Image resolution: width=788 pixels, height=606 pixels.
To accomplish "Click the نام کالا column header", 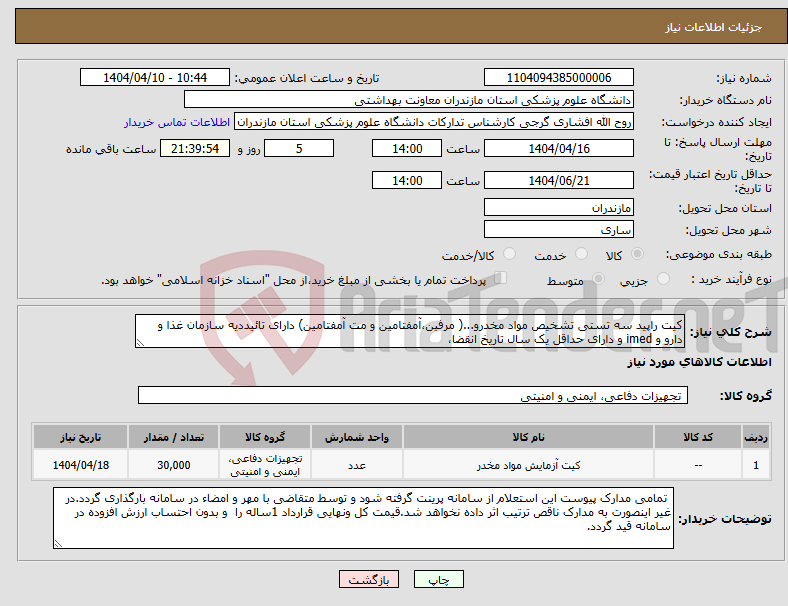I will point(528,437).
